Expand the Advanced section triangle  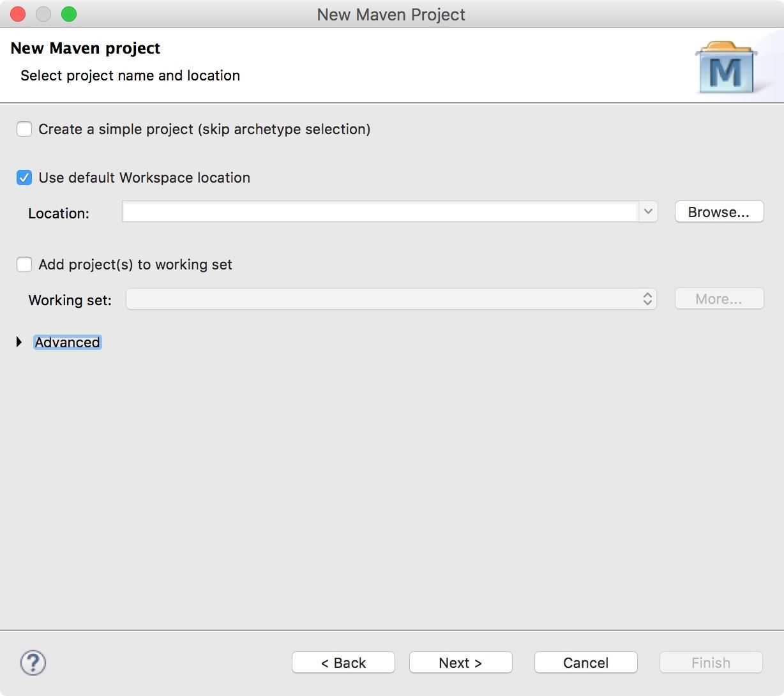pyautogui.click(x=19, y=342)
